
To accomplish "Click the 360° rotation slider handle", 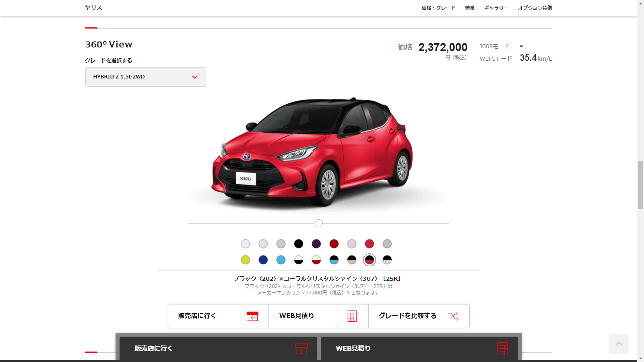I will point(319,223).
